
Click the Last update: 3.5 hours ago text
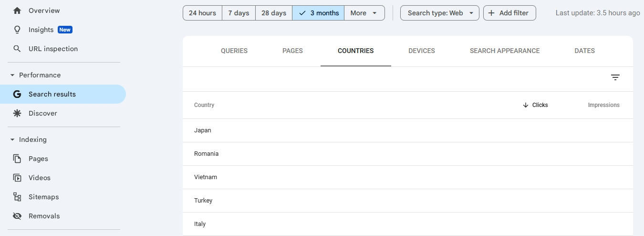[x=598, y=13]
